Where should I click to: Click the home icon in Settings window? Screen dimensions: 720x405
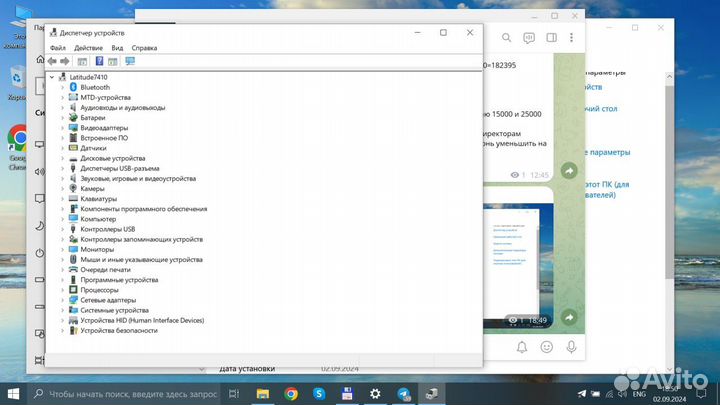pyautogui.click(x=40, y=60)
